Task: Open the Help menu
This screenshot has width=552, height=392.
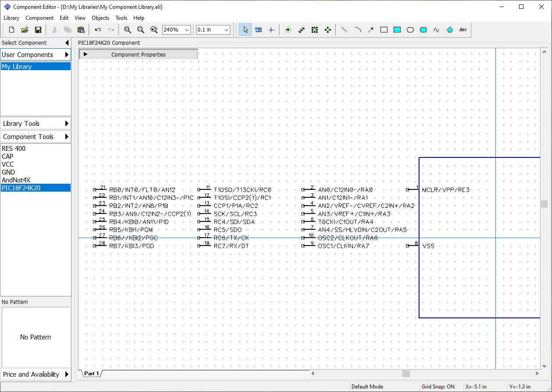Action: tap(139, 18)
